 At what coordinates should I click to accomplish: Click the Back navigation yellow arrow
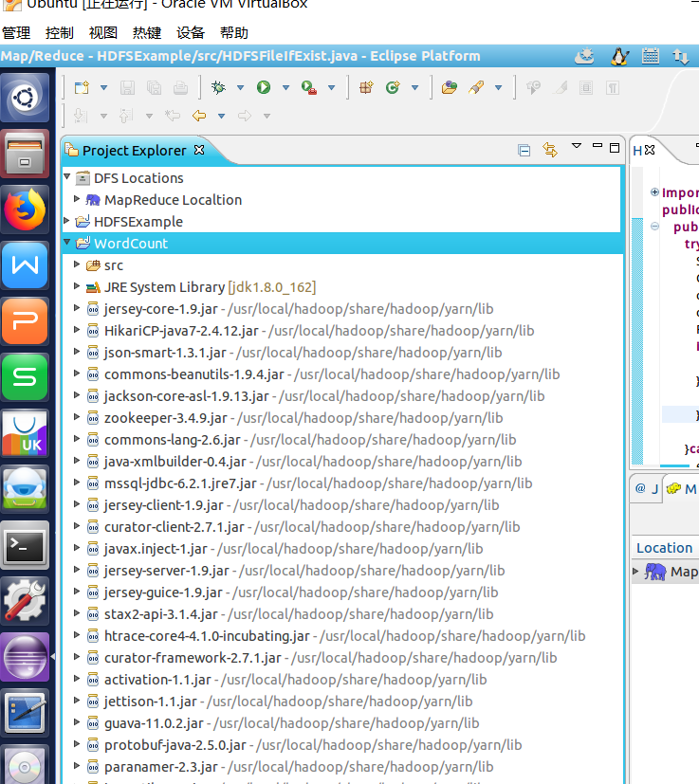point(199,116)
